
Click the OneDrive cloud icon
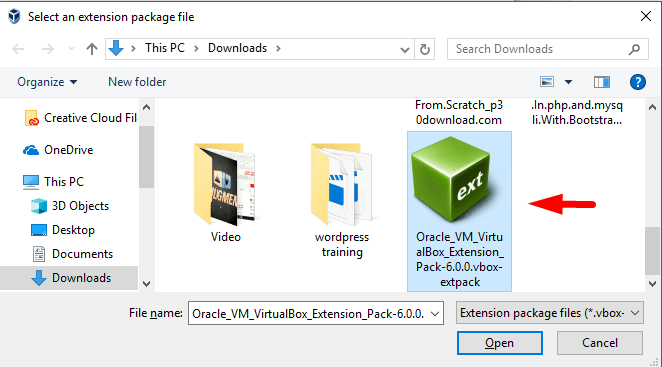[x=30, y=150]
